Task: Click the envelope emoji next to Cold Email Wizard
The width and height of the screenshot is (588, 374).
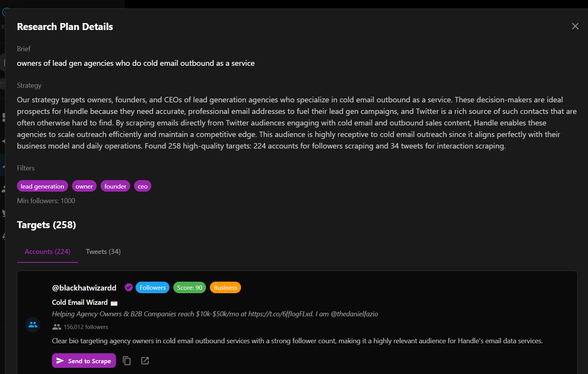Action: tap(114, 302)
